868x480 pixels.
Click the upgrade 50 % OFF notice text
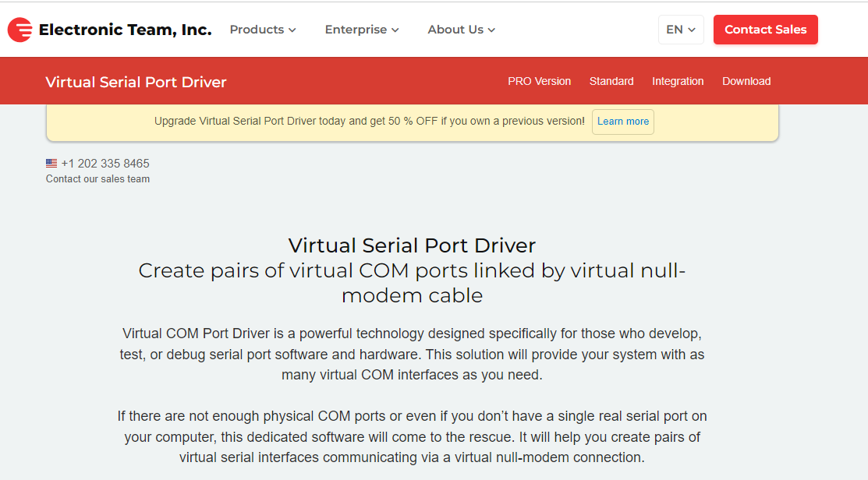click(369, 121)
